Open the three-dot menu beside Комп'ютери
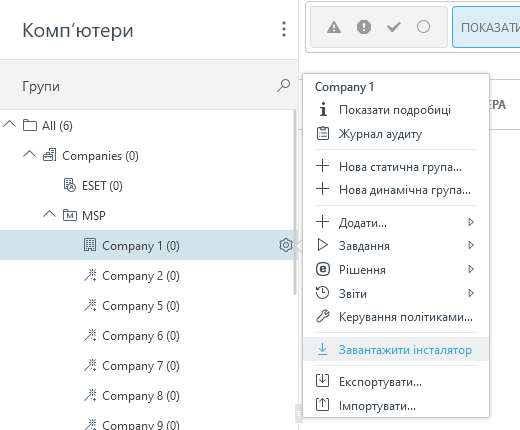This screenshot has width=520, height=430. [x=284, y=29]
